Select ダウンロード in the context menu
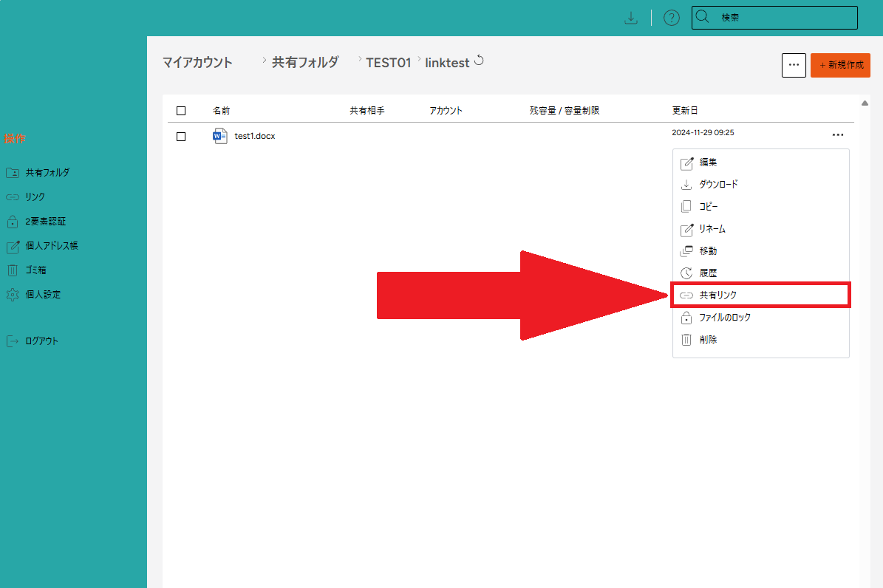 [717, 185]
